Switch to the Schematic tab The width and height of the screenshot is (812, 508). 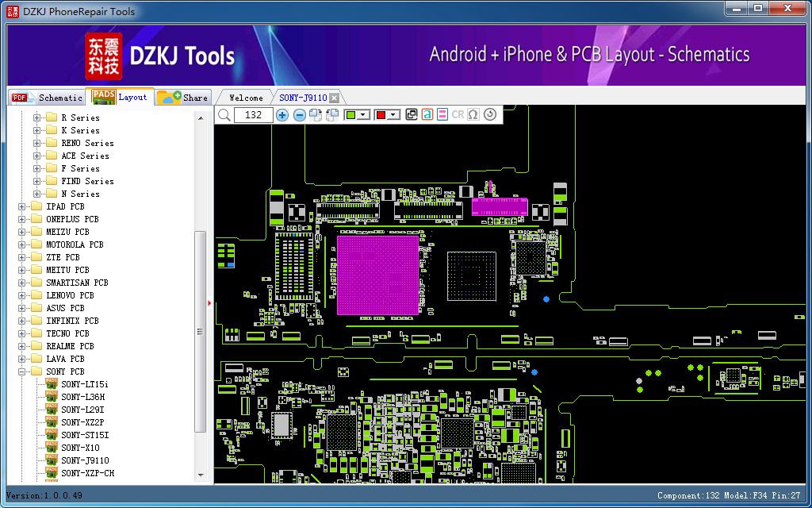click(47, 98)
